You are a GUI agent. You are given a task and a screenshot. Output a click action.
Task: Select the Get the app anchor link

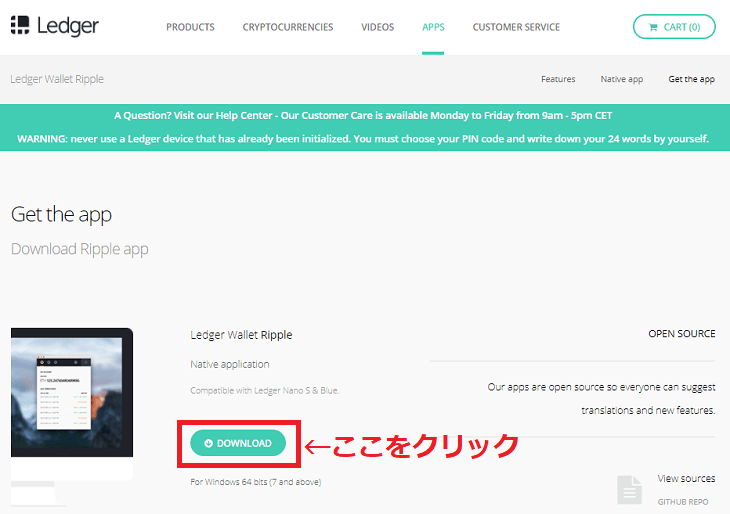tap(691, 79)
